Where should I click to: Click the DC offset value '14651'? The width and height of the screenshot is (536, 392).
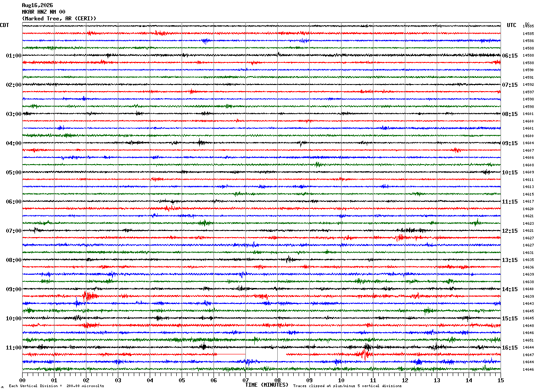pyautogui.click(x=528, y=340)
